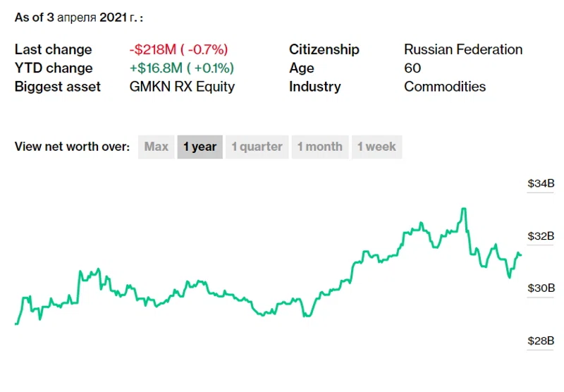This screenshot has height=392, width=564.
Task: Click the -$218M last change value
Action: coord(178,49)
